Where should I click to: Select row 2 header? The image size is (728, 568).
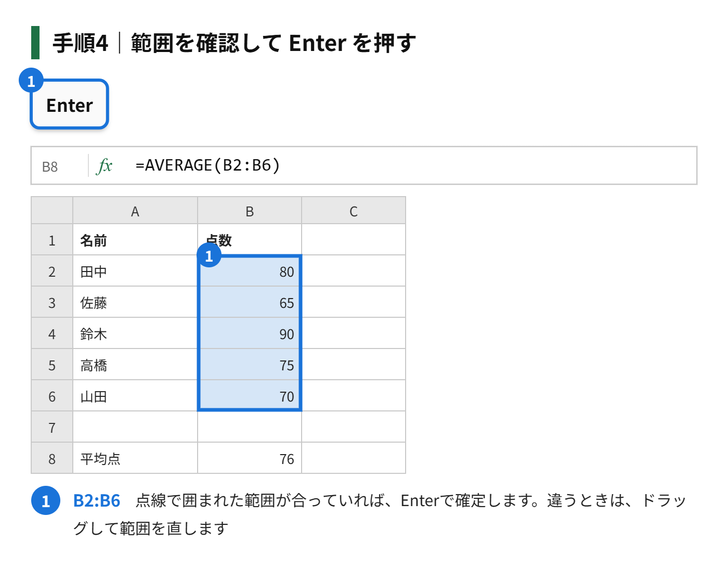pos(52,271)
